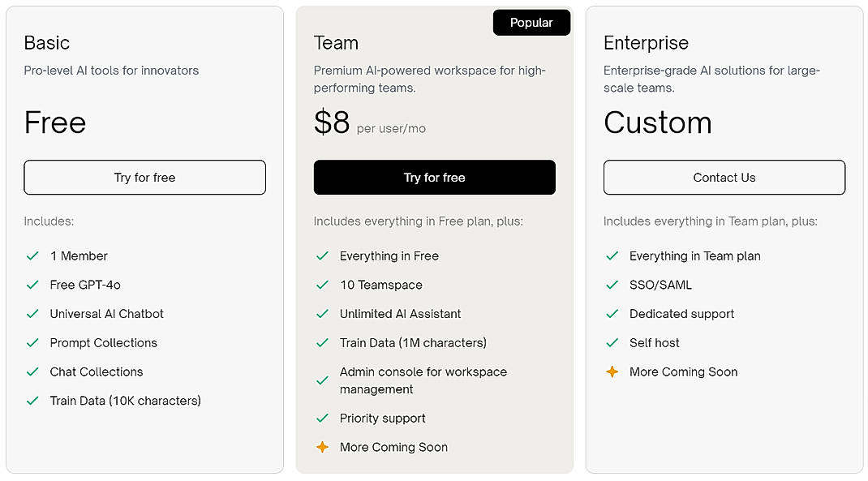
Task: Click the check next to "Self host"
Action: (x=612, y=342)
